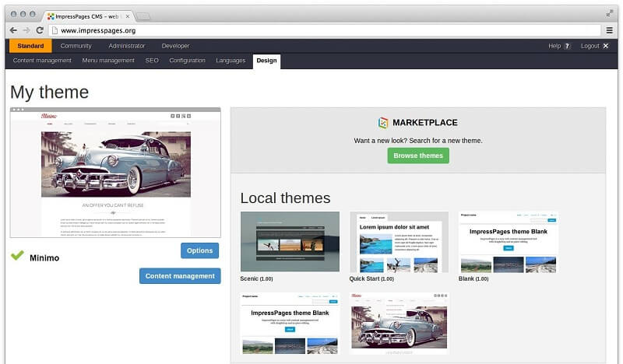Screen dimensions: 623x364
Task: Select second-row ImpressPages theme Blank thumbnail
Action: (x=290, y=324)
